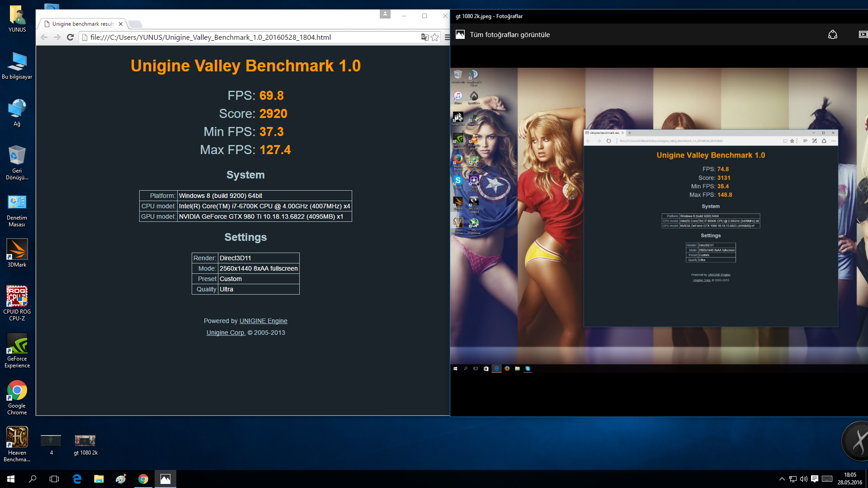Launch Google Chrome desktop shortcut
The width and height of the screenshot is (868, 488).
point(17,398)
